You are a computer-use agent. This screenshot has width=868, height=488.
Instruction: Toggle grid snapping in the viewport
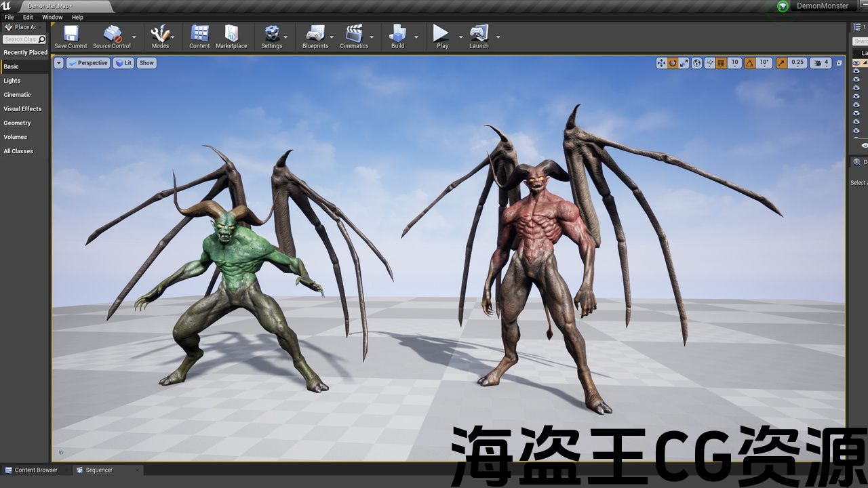(721, 63)
